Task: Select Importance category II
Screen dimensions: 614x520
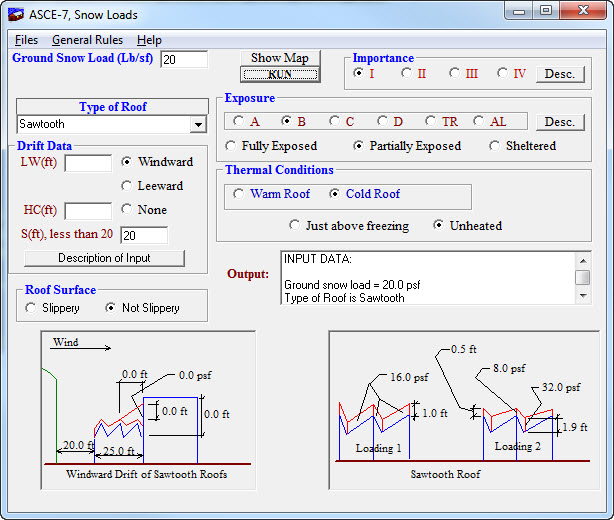Action: click(x=406, y=73)
